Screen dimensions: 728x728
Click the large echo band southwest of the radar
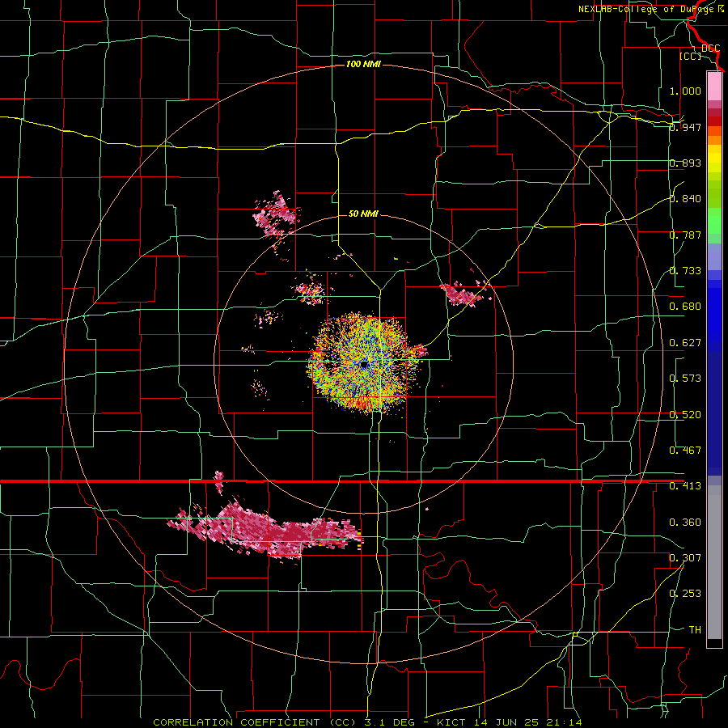click(x=265, y=529)
